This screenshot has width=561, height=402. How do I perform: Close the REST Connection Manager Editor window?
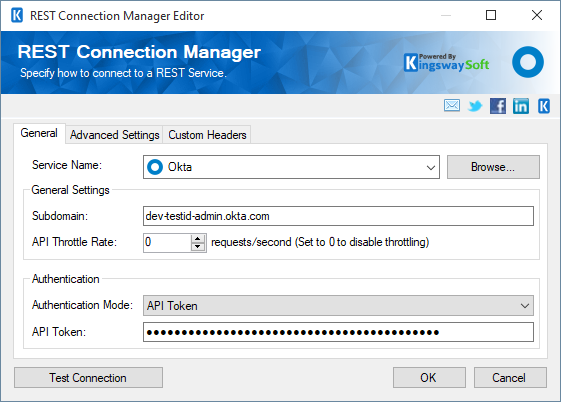(x=537, y=15)
